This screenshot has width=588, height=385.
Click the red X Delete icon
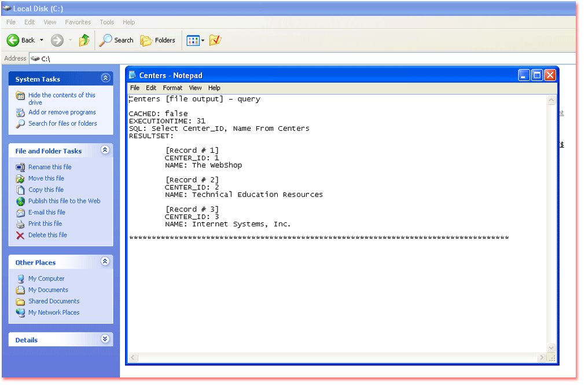coord(20,235)
